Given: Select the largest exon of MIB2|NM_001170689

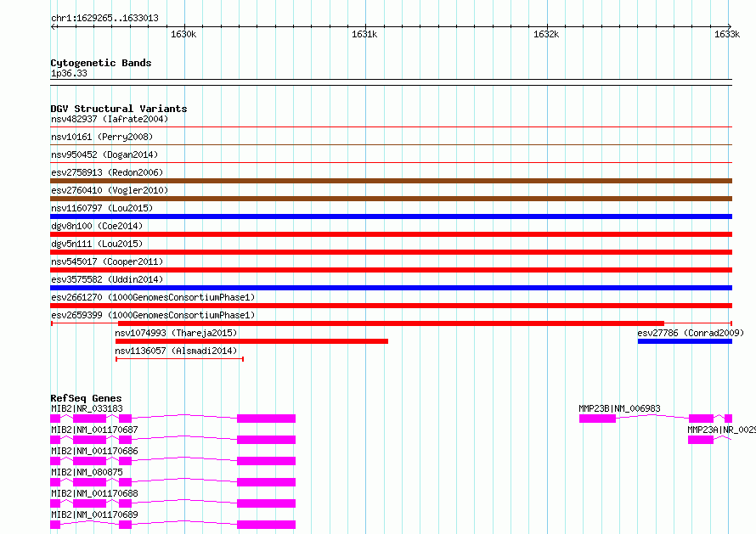Looking at the screenshot, I should pos(266,525).
